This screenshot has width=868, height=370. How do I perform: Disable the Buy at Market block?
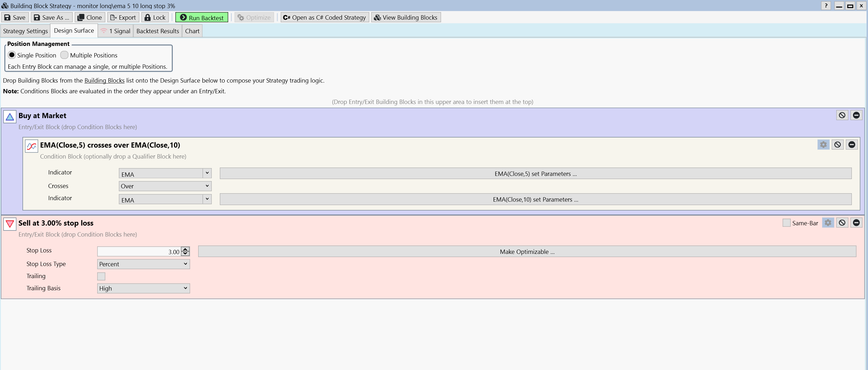coord(842,115)
